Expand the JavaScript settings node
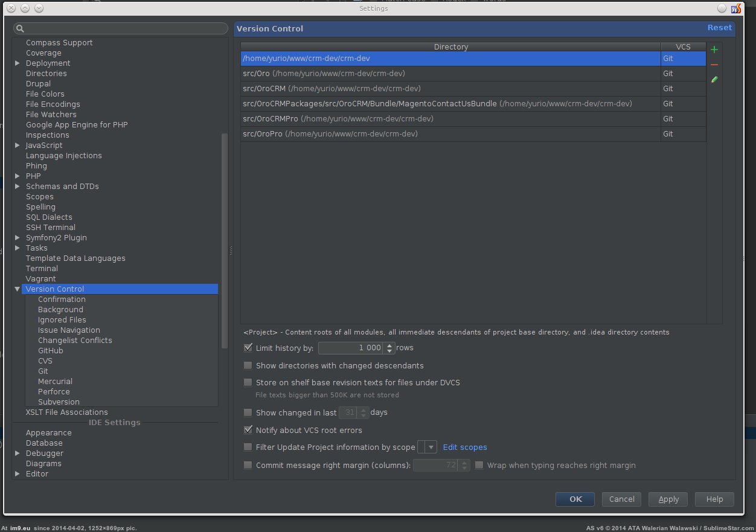The image size is (756, 532). (18, 146)
